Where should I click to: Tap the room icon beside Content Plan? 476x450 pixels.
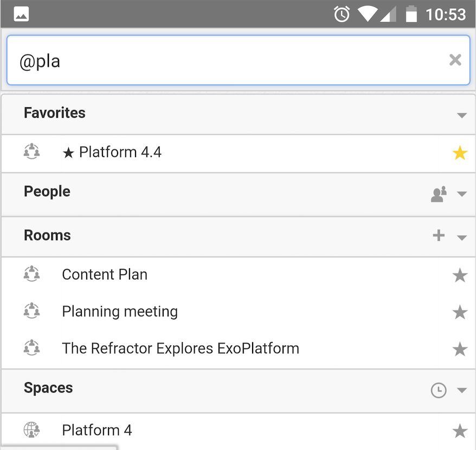tap(31, 274)
